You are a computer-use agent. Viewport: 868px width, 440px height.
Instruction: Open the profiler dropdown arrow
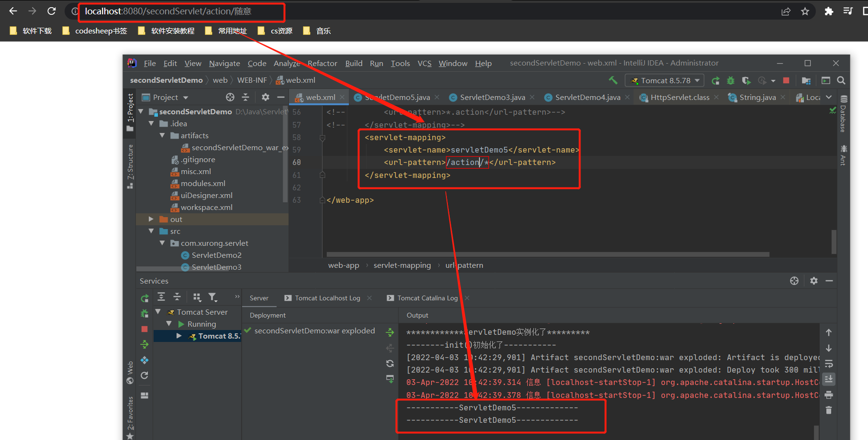pyautogui.click(x=773, y=81)
